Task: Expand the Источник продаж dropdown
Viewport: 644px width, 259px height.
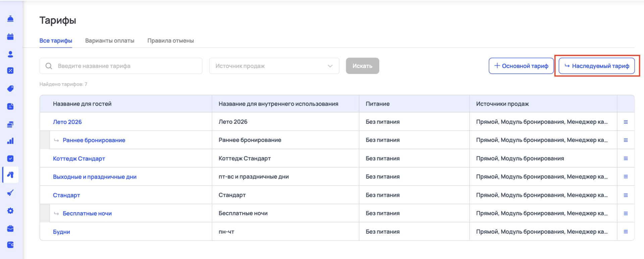Action: (x=274, y=66)
